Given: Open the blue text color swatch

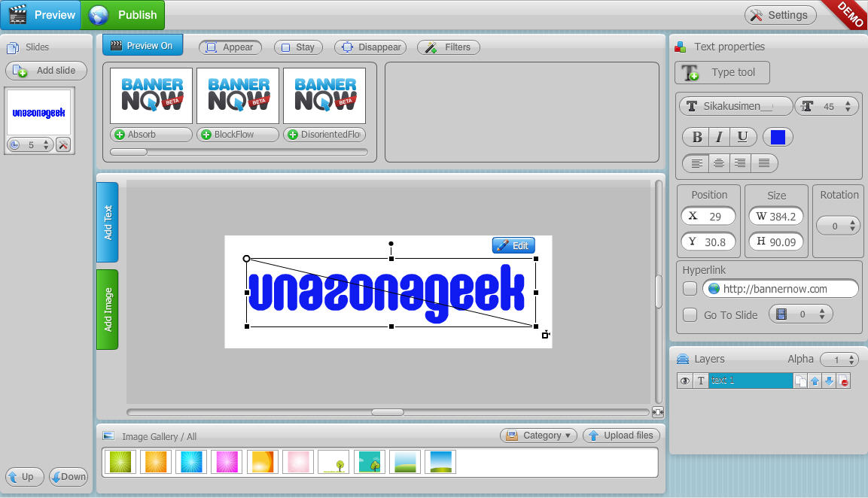Looking at the screenshot, I should click(x=778, y=136).
